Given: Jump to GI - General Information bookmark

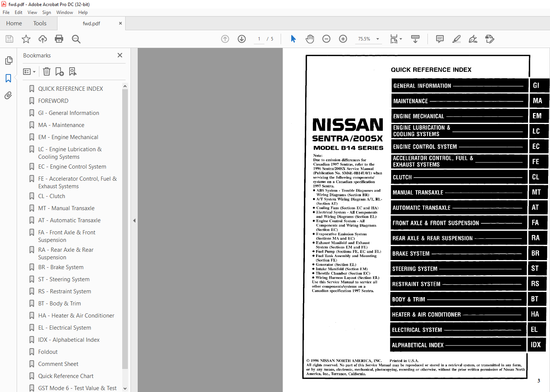Looking at the screenshot, I should [x=68, y=113].
